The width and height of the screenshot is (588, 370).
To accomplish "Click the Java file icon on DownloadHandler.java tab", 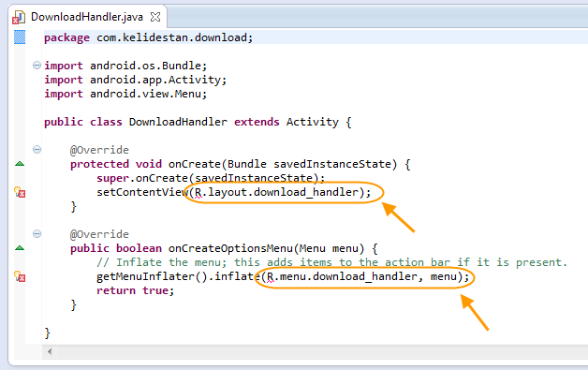I will click(x=19, y=17).
